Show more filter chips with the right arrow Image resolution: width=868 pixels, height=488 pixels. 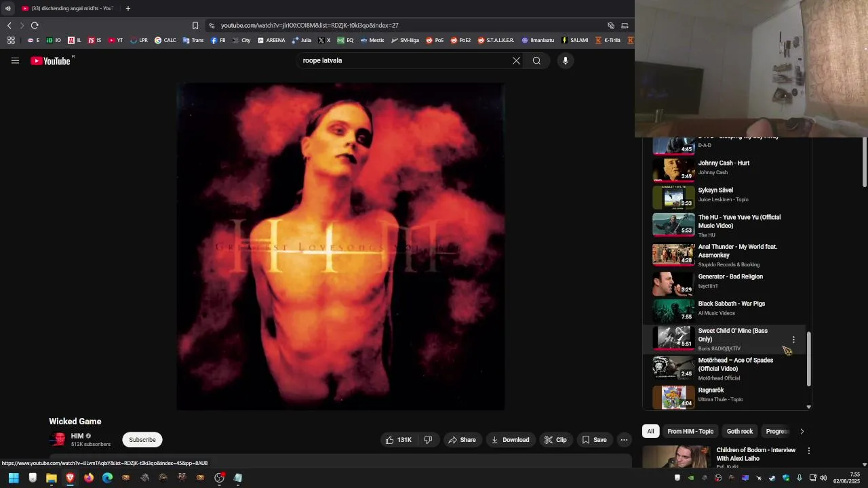pos(802,432)
